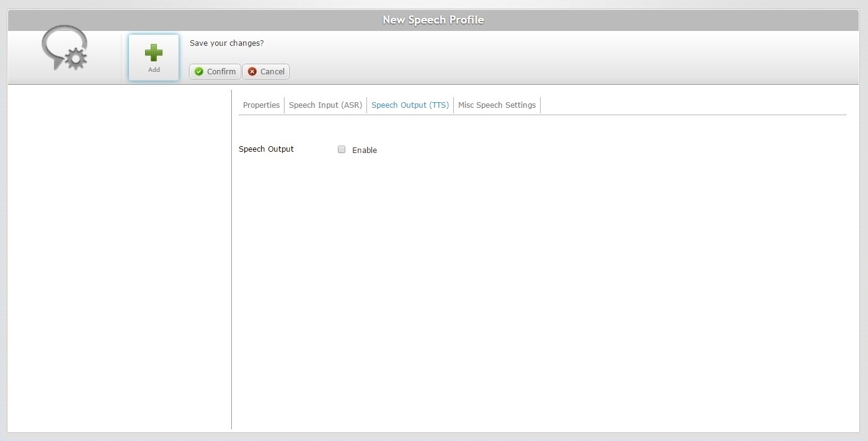Click the 'Save your changes?' text
The height and width of the screenshot is (441, 868).
point(226,43)
